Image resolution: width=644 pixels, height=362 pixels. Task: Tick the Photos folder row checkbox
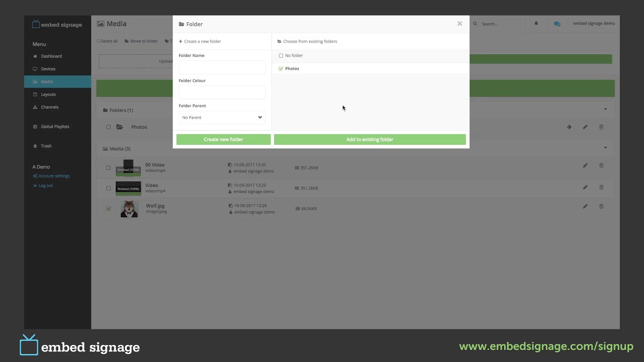click(x=108, y=127)
